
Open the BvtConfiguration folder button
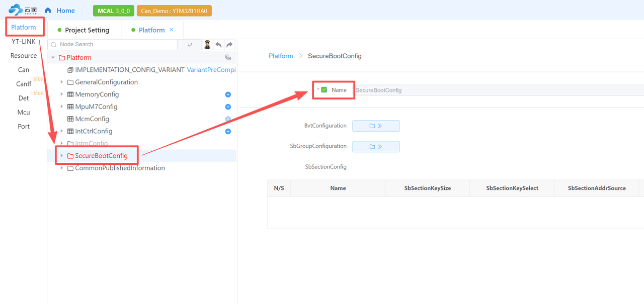click(376, 126)
